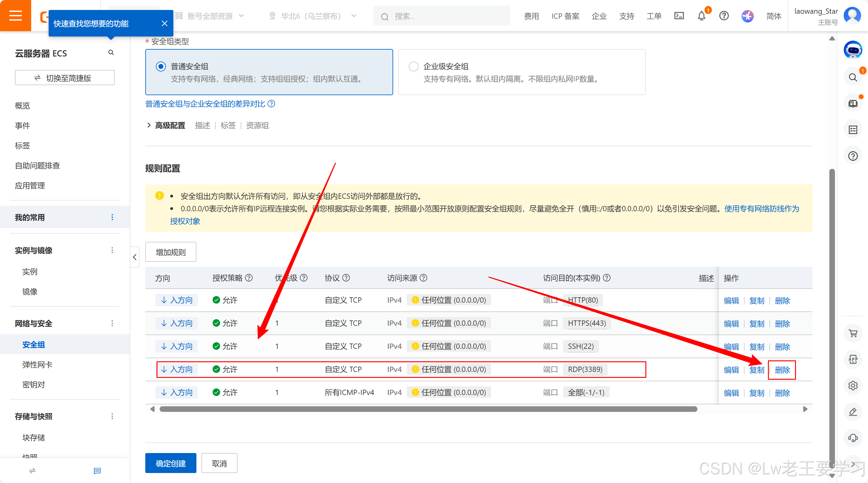
Task: Open 存储与快照 more options dots
Action: tap(112, 416)
